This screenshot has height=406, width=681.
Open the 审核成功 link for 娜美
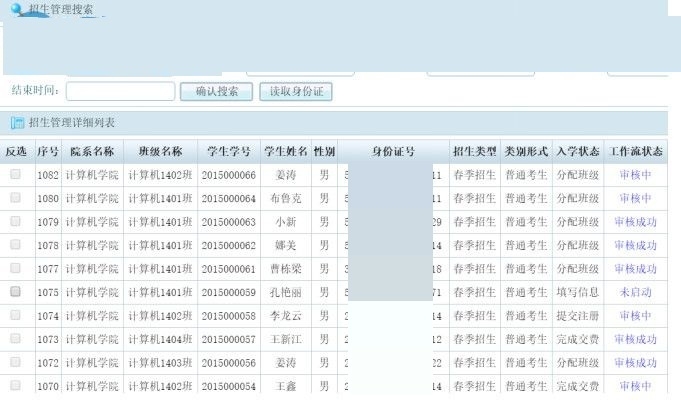point(635,245)
